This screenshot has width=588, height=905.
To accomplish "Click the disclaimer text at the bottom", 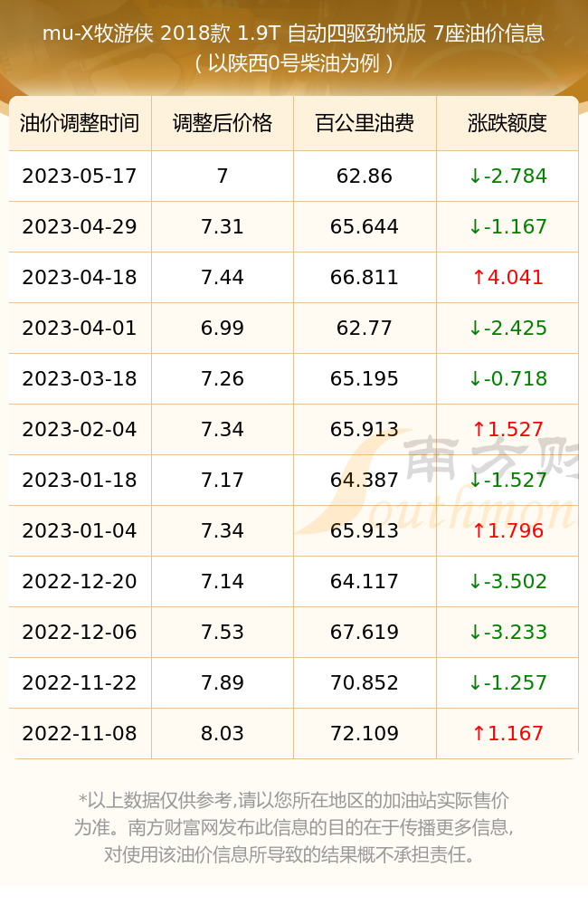I will [x=294, y=827].
